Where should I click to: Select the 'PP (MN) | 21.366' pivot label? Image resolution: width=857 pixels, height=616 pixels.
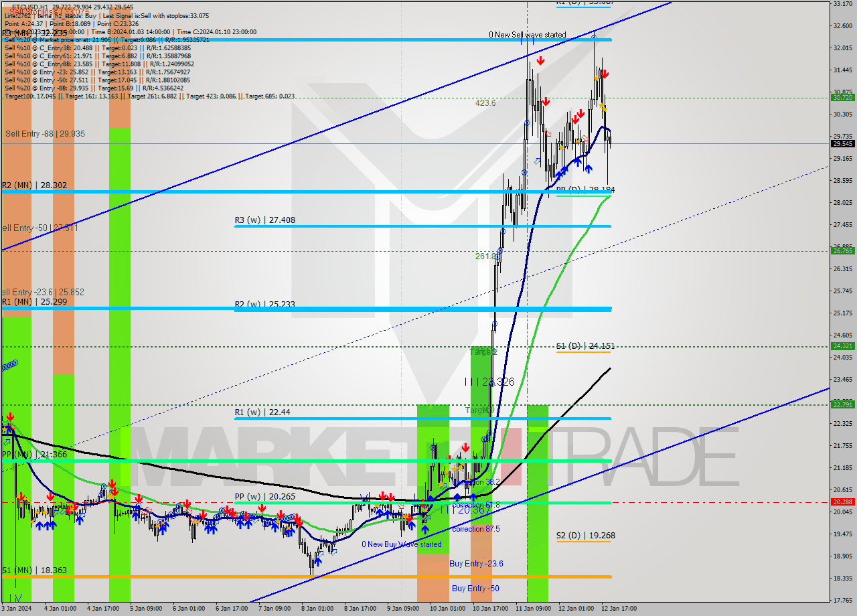point(34,455)
